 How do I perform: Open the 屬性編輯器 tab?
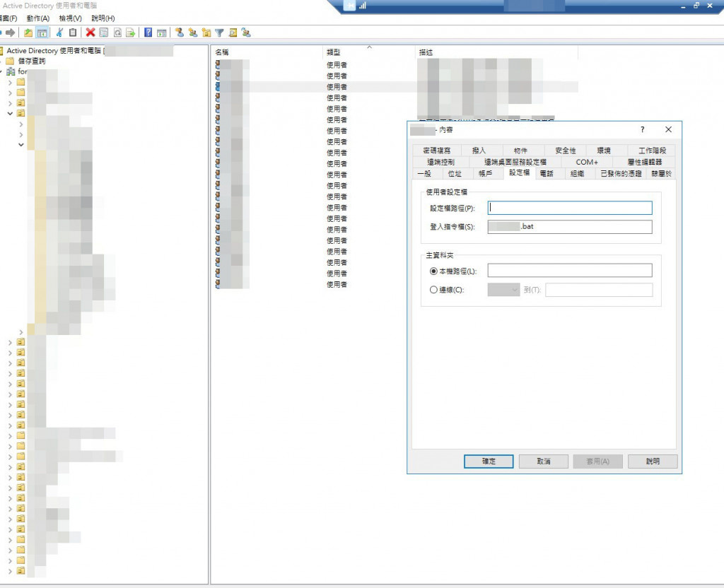(x=645, y=162)
